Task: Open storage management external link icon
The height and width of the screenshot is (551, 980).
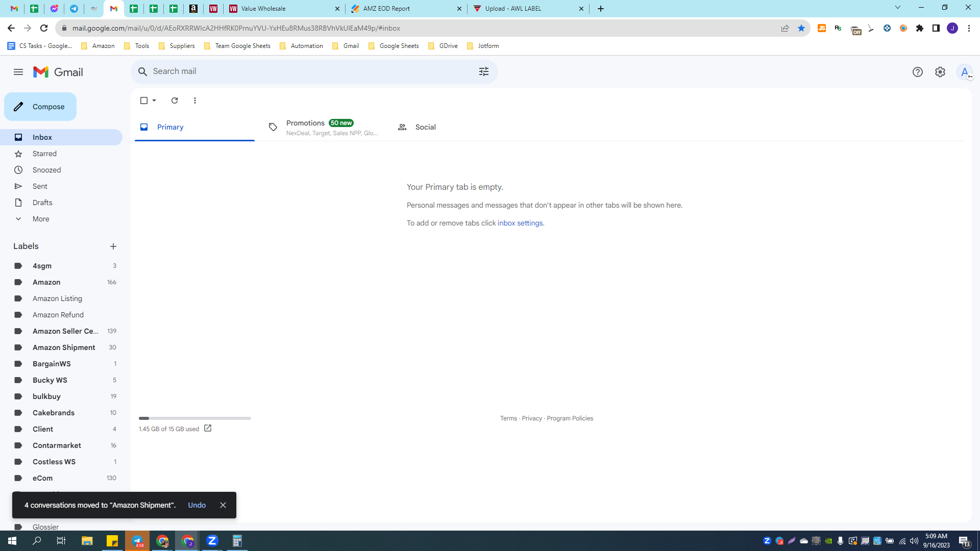Action: click(x=208, y=429)
